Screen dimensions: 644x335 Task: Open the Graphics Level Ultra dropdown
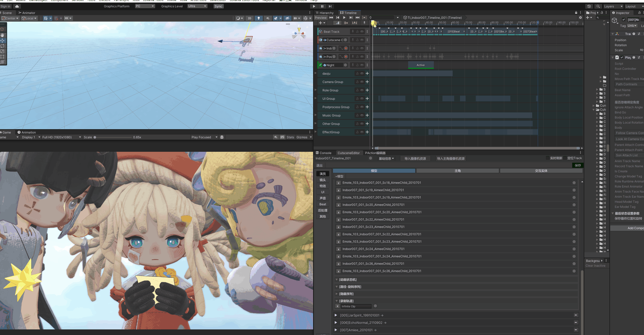pos(197,6)
